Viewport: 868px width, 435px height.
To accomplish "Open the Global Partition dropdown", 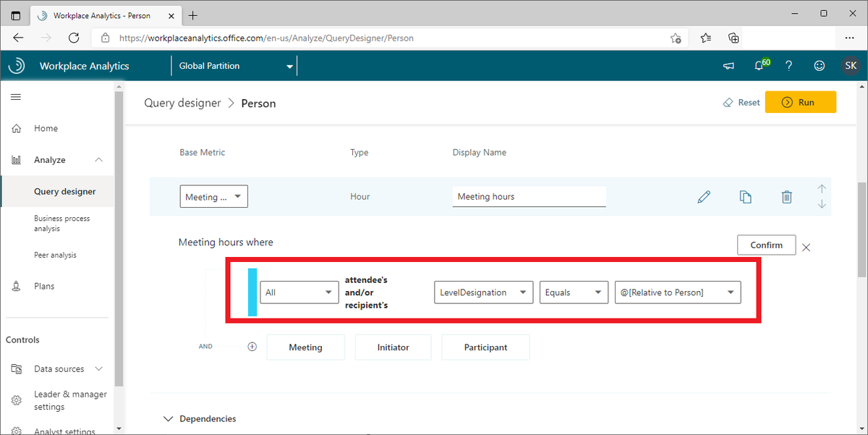I will pos(235,66).
